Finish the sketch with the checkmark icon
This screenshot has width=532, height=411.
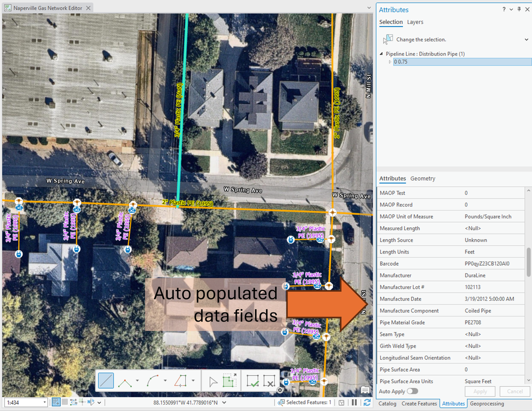point(252,381)
